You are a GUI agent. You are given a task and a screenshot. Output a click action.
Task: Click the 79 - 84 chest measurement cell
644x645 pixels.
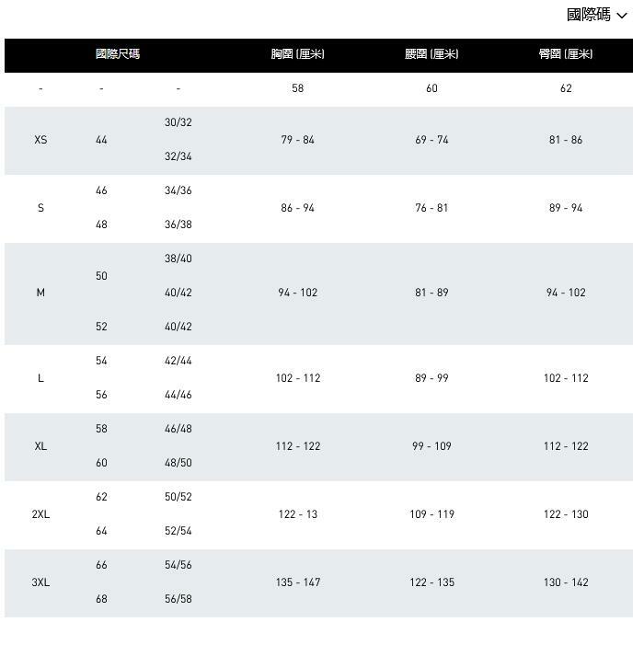[297, 140]
